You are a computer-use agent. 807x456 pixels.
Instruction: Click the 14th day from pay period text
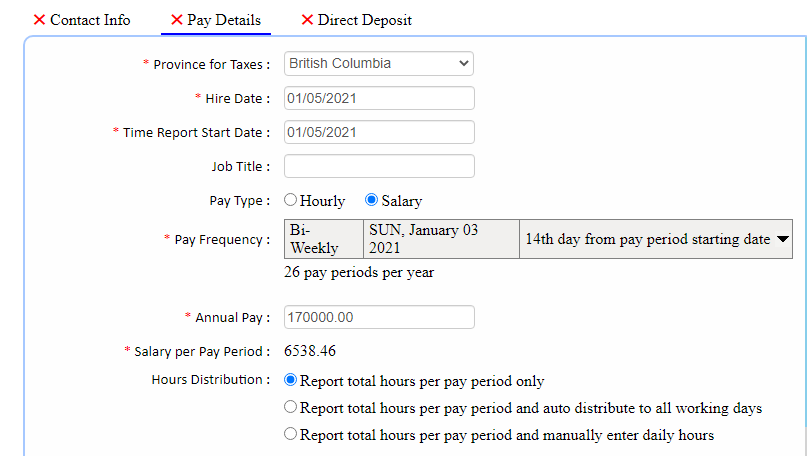[647, 240]
